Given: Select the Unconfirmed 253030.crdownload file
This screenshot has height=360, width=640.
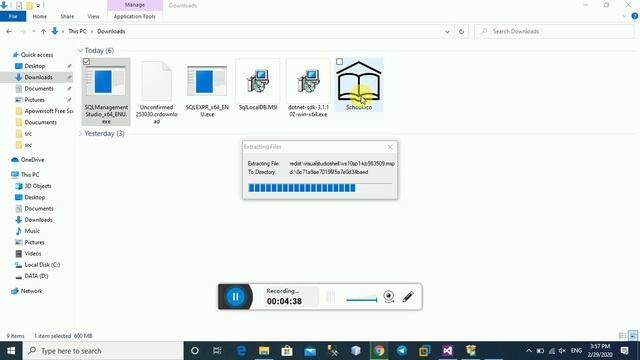Looking at the screenshot, I should (156, 92).
